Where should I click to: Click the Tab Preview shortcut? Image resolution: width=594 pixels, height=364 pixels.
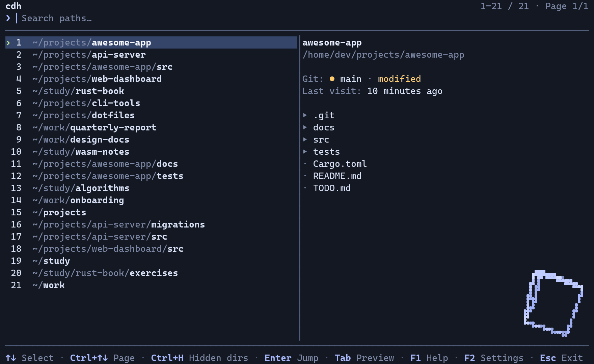[x=364, y=358]
